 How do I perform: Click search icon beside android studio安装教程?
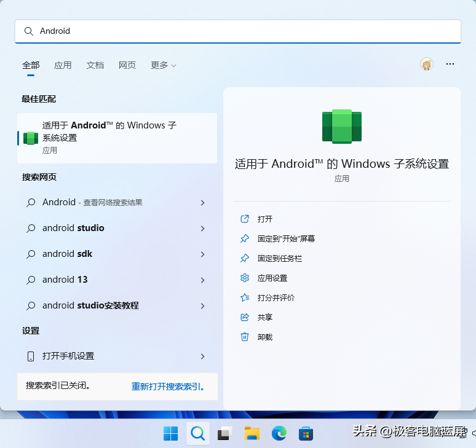pos(31,306)
